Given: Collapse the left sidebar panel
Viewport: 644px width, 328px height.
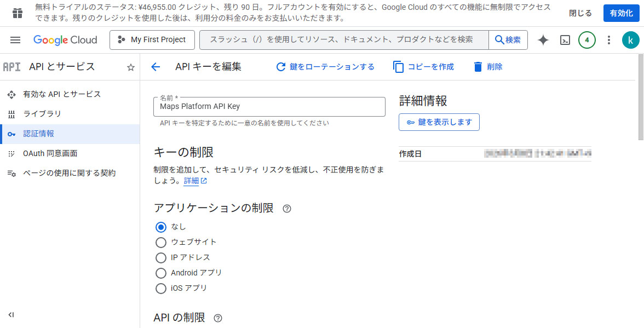Looking at the screenshot, I should coord(11,315).
